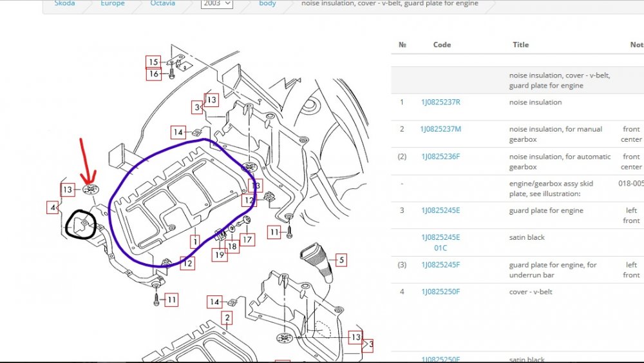Select callout 11 beside callout 17
Viewport: 644px width, 363px height.
[x=274, y=232]
